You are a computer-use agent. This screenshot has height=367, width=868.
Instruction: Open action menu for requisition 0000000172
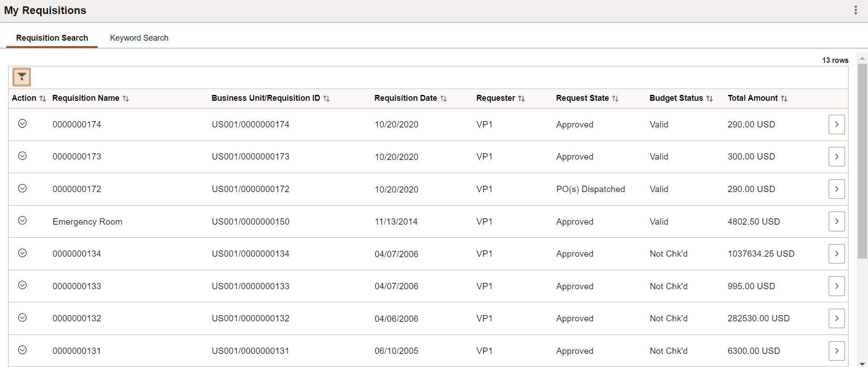click(22, 188)
